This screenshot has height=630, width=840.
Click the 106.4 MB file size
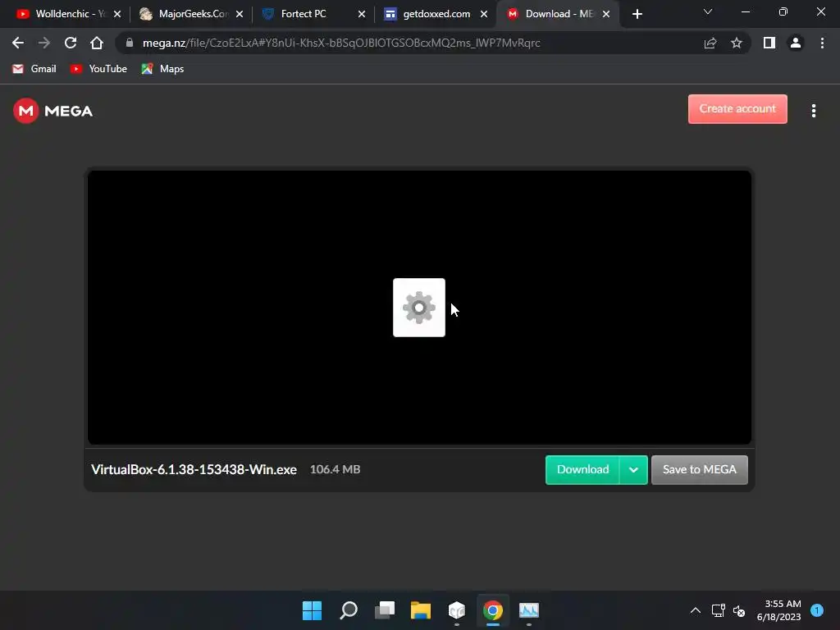335,469
